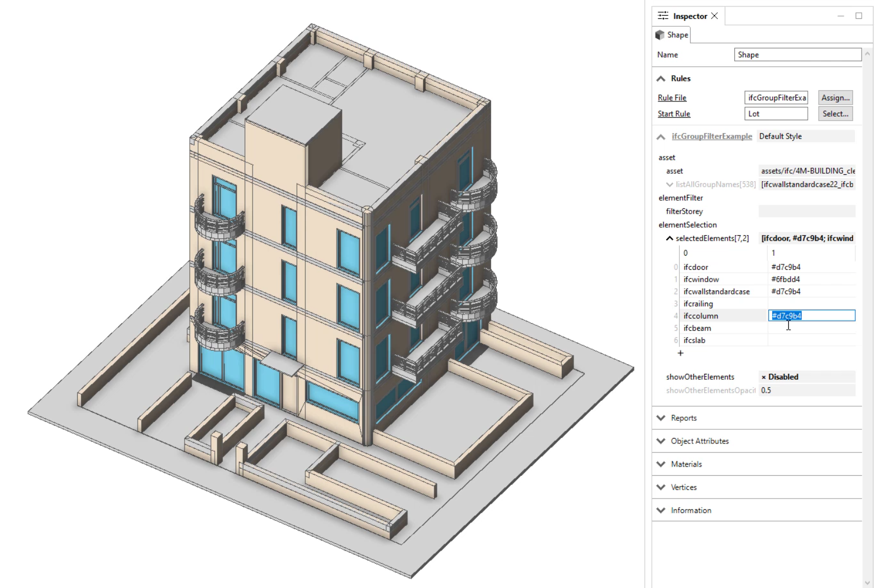Click the empty ifcslab color cell
Screen dimensions: 880x588
(811, 340)
